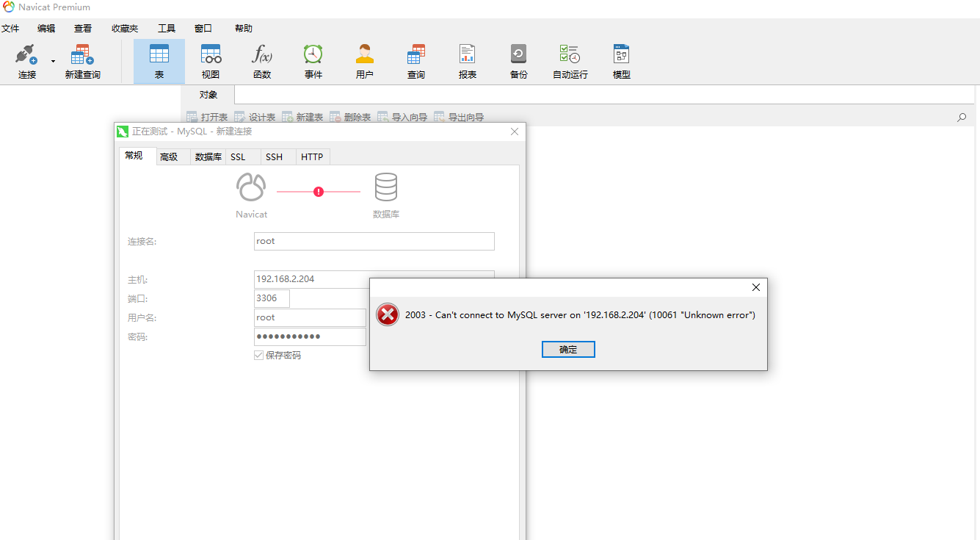Click 导入向导 (Import Wizard) in object toolbar
The height and width of the screenshot is (540, 980).
coord(402,117)
